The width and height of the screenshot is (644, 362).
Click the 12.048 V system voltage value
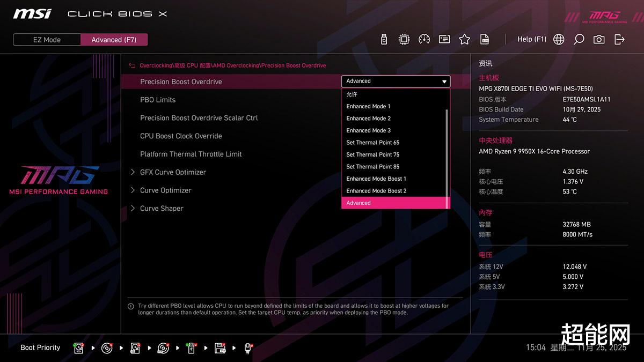(x=575, y=267)
